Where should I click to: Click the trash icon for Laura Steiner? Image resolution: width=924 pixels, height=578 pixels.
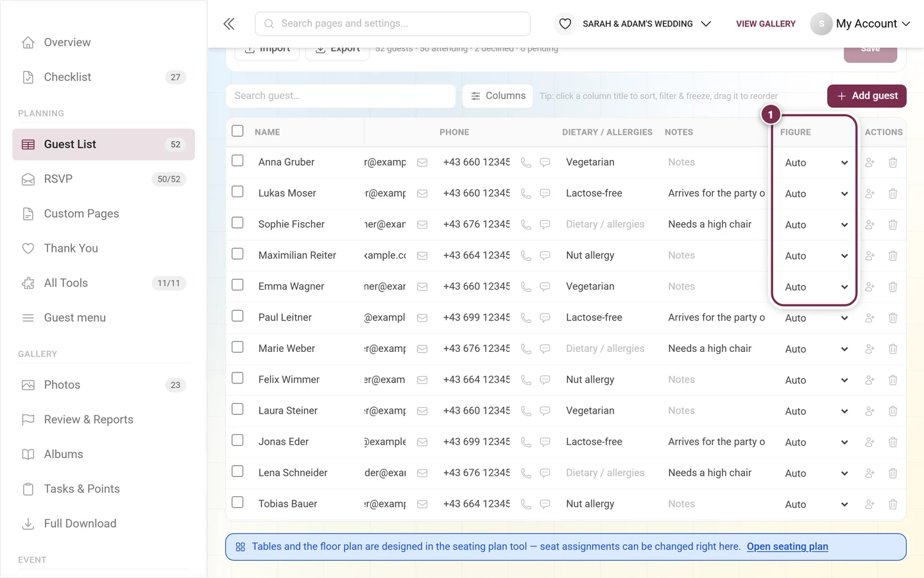pyautogui.click(x=893, y=411)
